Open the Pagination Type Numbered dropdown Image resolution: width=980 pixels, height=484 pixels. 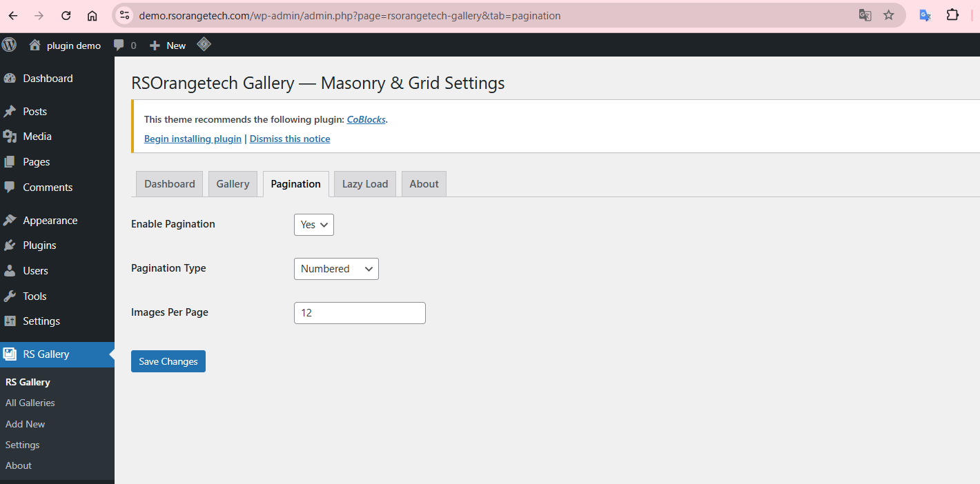(336, 269)
